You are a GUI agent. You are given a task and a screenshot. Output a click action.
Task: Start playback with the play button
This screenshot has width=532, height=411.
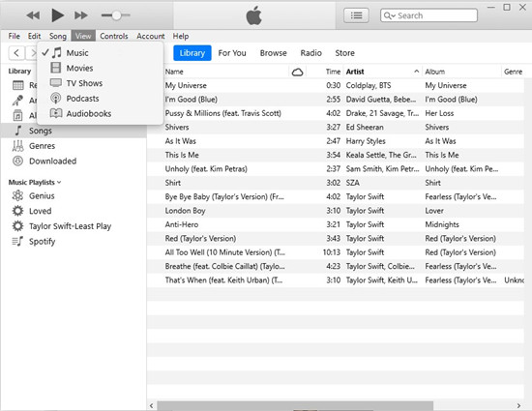coord(57,15)
